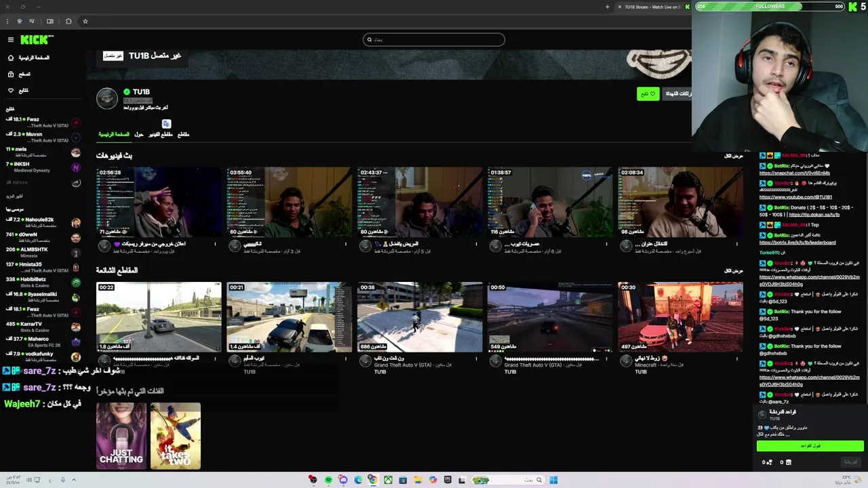Viewport: 868px width, 488px height.
Task: Click the green accept chat rules button
Action: pyautogui.click(x=810, y=446)
